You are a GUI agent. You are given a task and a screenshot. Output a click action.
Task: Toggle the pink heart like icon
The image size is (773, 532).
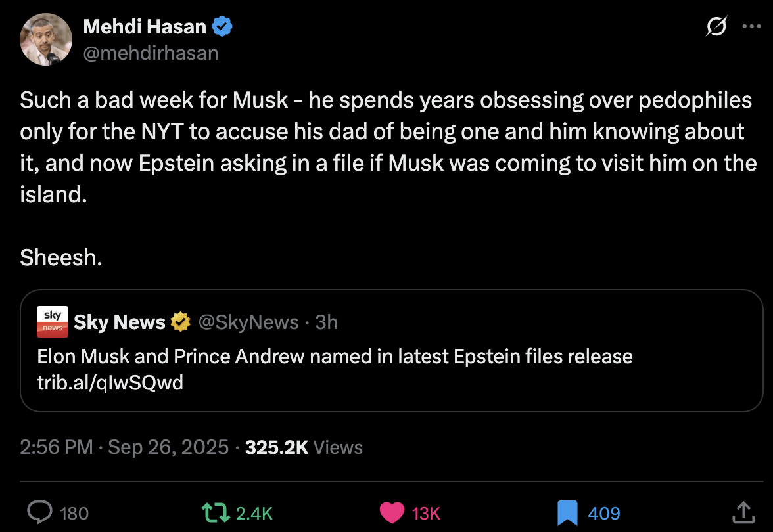[392, 513]
